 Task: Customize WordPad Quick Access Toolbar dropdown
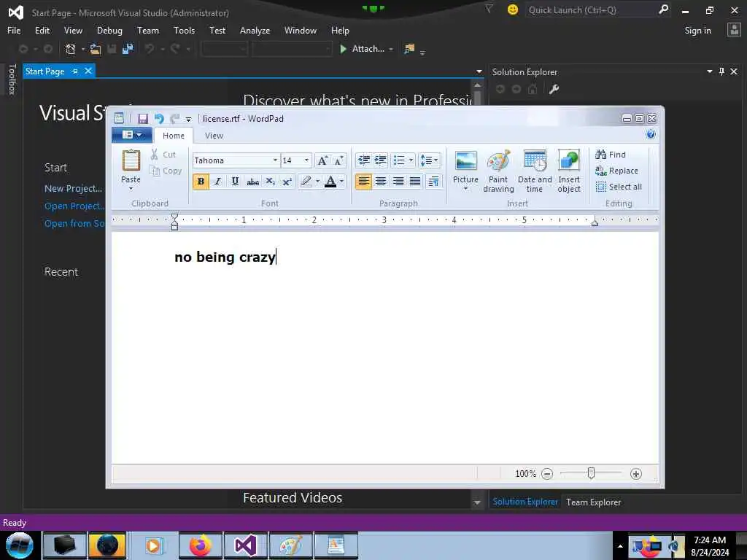(x=188, y=119)
